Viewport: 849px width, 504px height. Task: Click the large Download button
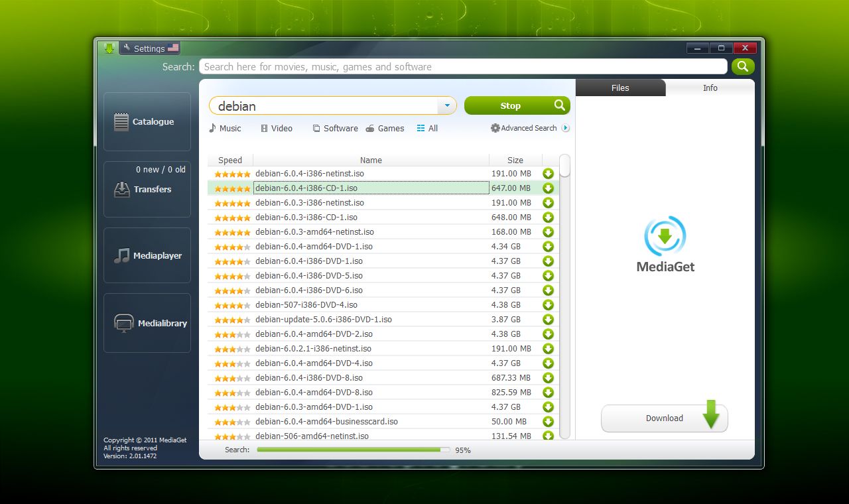pyautogui.click(x=664, y=418)
